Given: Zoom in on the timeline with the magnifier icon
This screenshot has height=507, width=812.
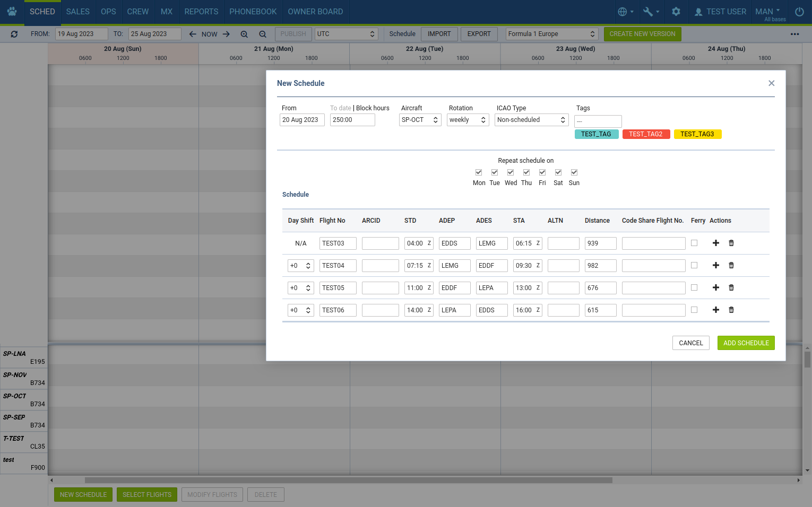Looking at the screenshot, I should click(x=244, y=33).
